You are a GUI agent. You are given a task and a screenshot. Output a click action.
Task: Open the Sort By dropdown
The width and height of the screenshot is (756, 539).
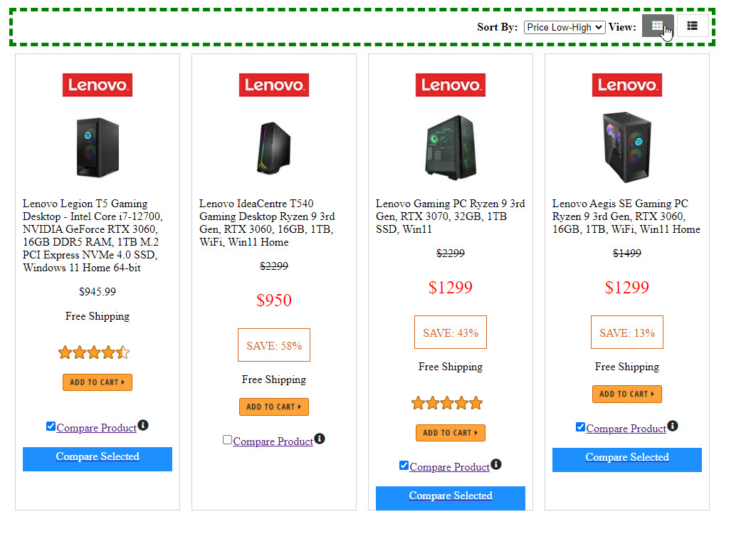coord(565,27)
